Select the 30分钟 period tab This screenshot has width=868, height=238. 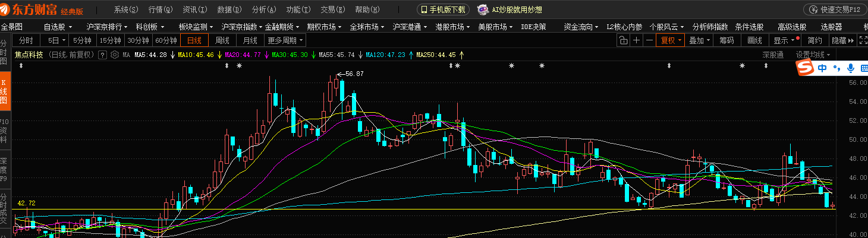click(138, 40)
